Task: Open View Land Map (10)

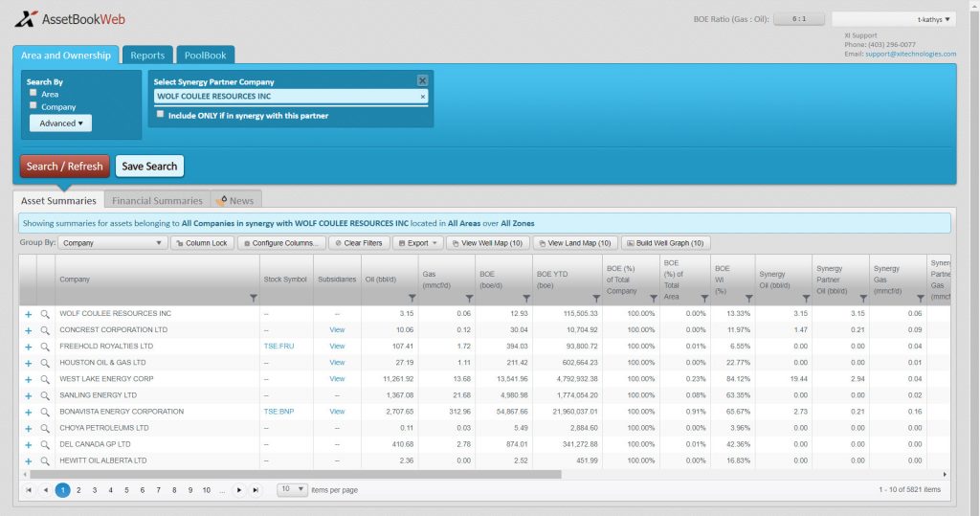Action: [x=575, y=242]
